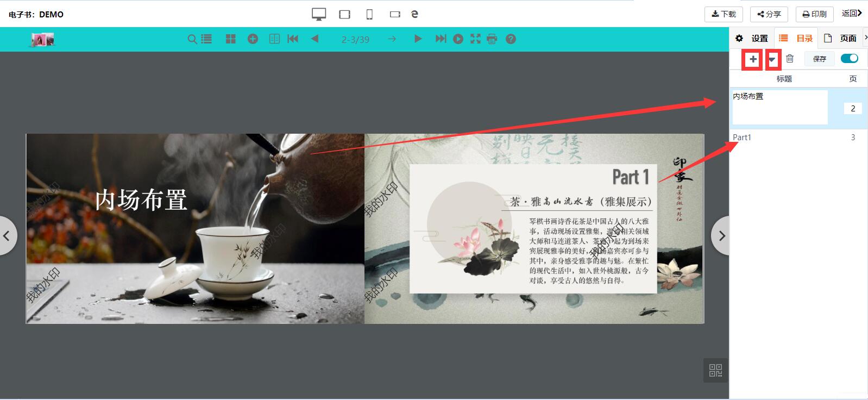The height and width of the screenshot is (400, 868).
Task: Preview in portrait phone mode
Action: click(x=369, y=15)
